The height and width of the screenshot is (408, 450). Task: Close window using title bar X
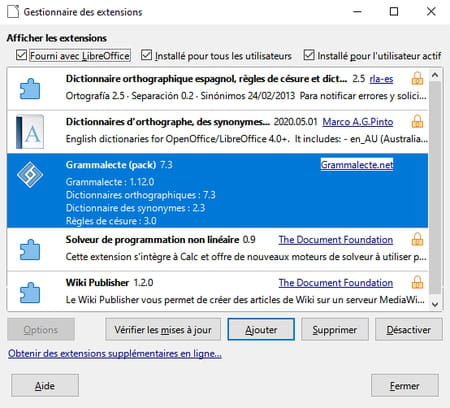[431, 12]
